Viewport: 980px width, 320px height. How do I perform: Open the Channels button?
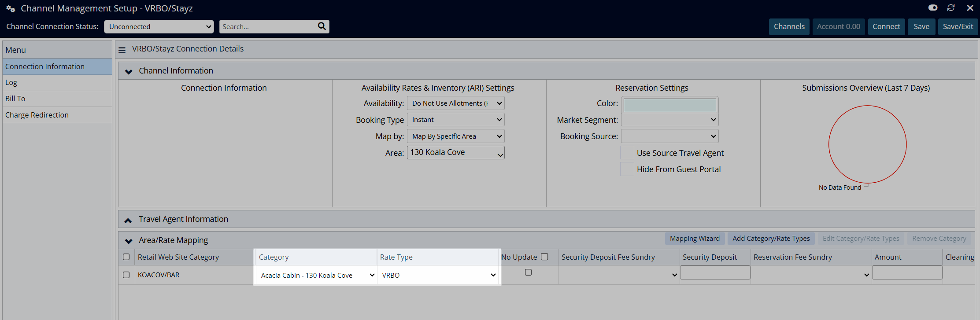[789, 26]
